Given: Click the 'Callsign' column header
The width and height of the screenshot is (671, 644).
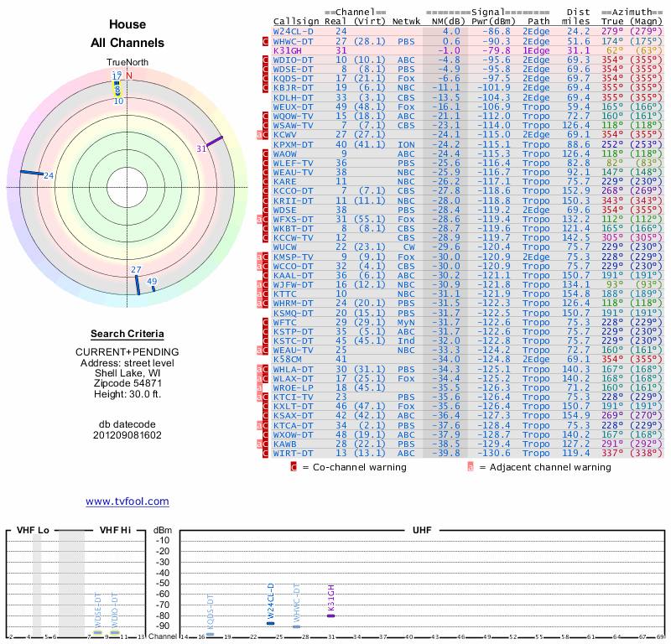Looking at the screenshot, I should [x=296, y=22].
